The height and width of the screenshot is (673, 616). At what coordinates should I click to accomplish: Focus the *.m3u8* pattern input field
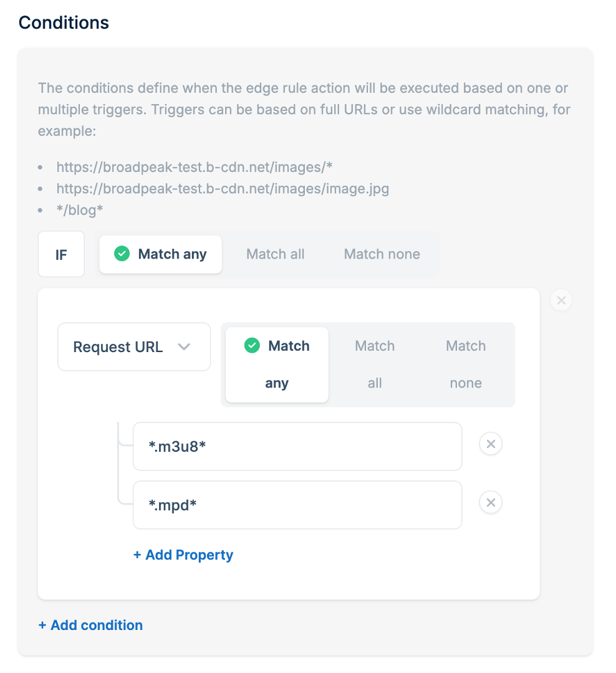pos(297,446)
